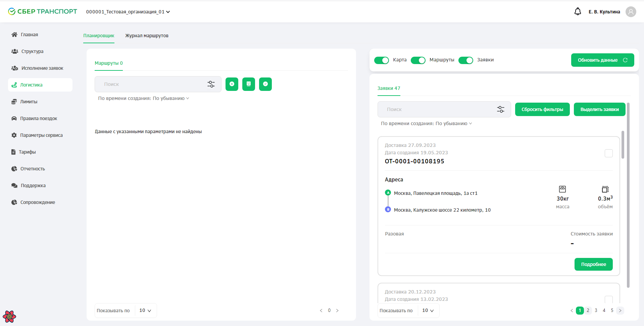Image resolution: width=644 pixels, height=326 pixels.
Task: Open Отчетность in sidebar
Action: pos(40,169)
